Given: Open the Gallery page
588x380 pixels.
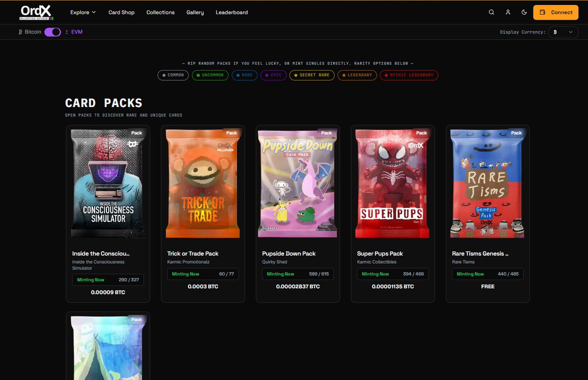Looking at the screenshot, I should coord(195,12).
